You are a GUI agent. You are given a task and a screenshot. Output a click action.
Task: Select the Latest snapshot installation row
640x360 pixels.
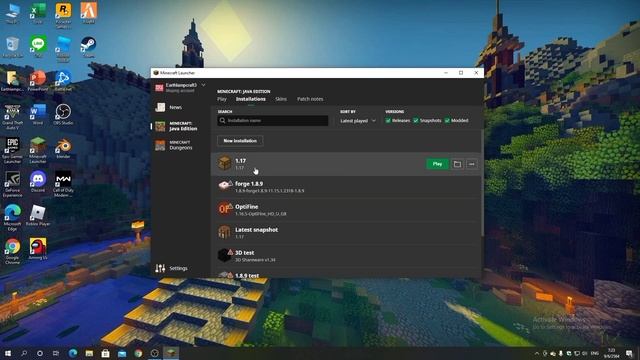[x=346, y=233]
